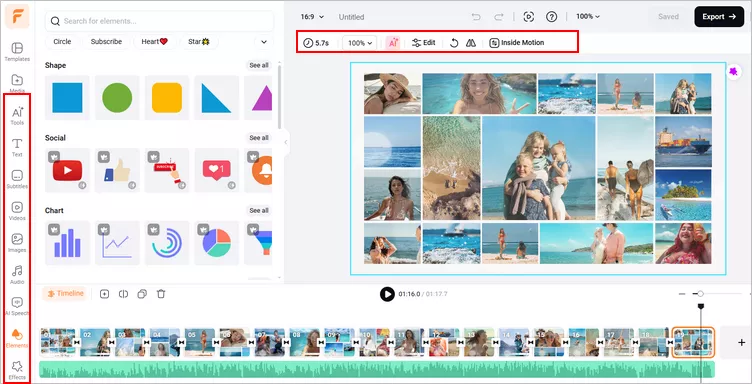Click the rotate icon in toolbar
The width and height of the screenshot is (752, 384).
(x=454, y=43)
